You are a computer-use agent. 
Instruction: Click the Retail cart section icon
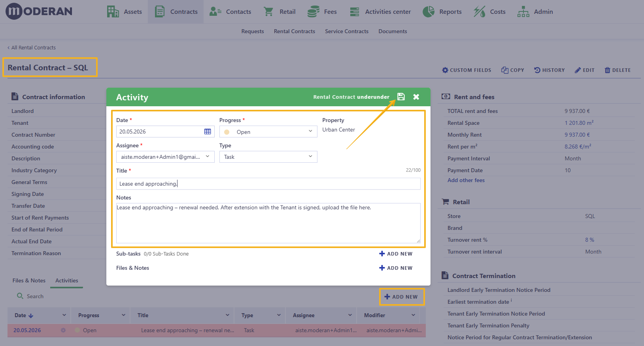click(446, 201)
